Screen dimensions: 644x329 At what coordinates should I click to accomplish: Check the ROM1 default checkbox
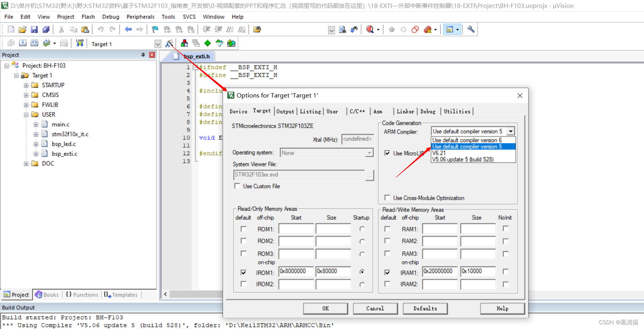(x=243, y=229)
